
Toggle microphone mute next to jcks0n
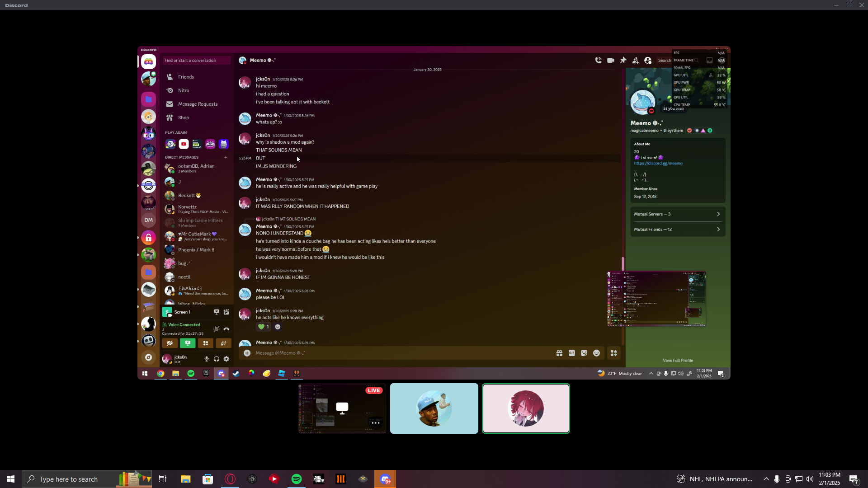tap(207, 359)
